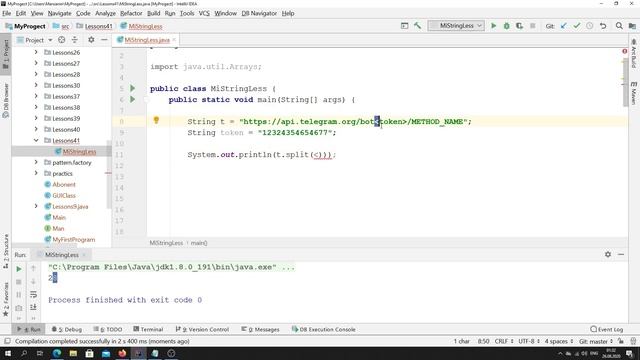Screen dimensions: 640x360
Task: Open File Explorer from the taskbar
Action: (73, 353)
